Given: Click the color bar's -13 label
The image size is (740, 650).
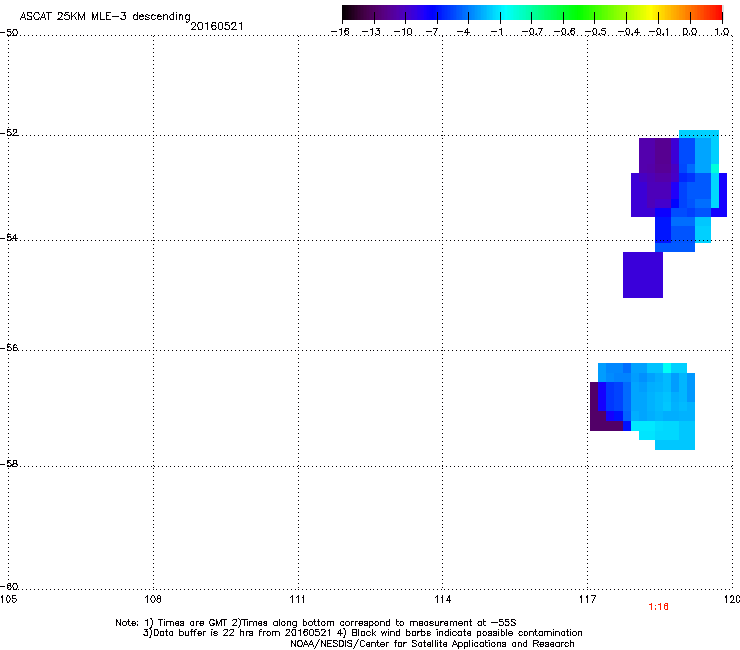Looking at the screenshot, I should pyautogui.click(x=371, y=32).
